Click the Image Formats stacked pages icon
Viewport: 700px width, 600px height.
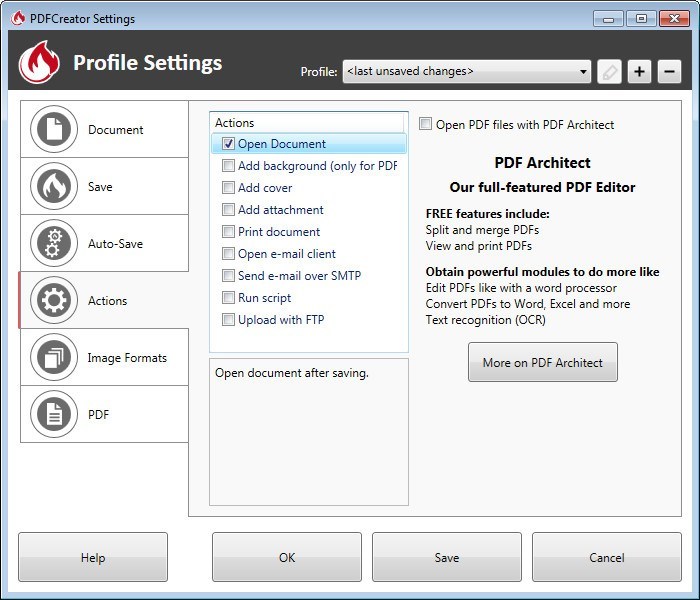coord(54,357)
